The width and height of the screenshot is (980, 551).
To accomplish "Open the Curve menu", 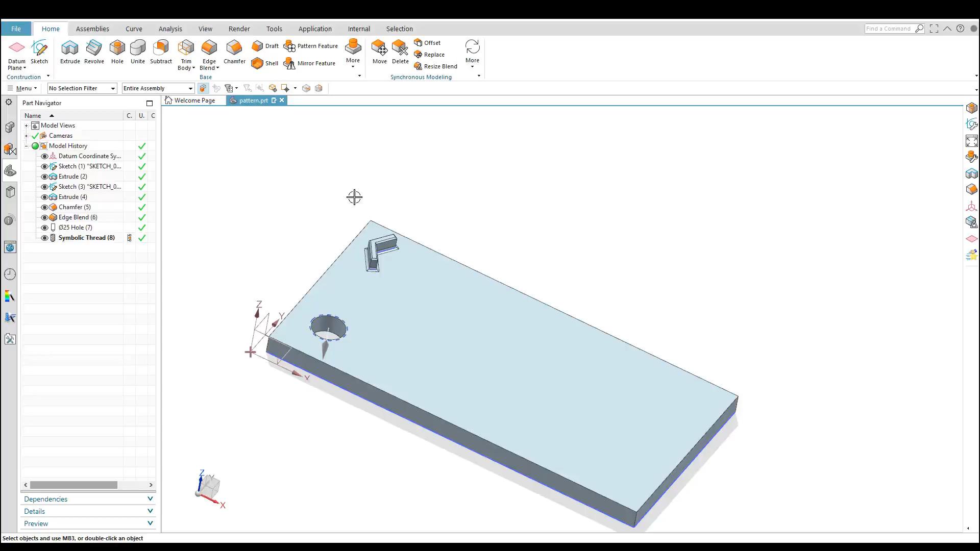I will 133,28.
